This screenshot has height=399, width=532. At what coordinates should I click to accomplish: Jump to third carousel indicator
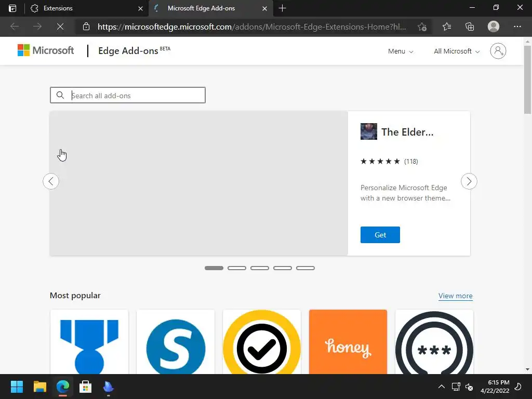pyautogui.click(x=260, y=268)
